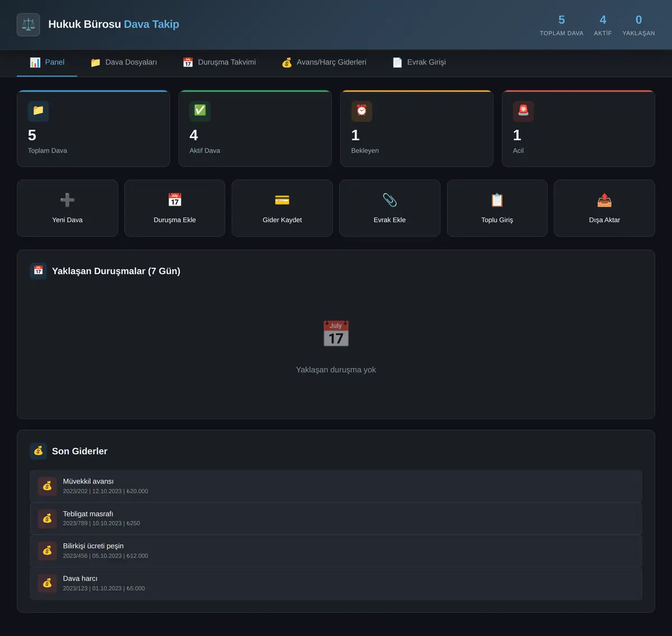Click the 2023/456 expense details line
This screenshot has width=672, height=636.
[105, 556]
